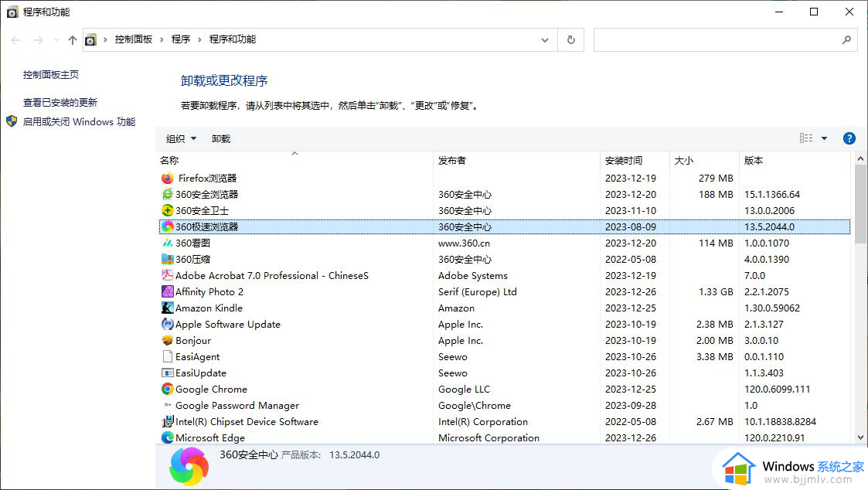Image resolution: width=868 pixels, height=490 pixels.
Task: Click publisher www.360.cn
Action: tap(464, 243)
